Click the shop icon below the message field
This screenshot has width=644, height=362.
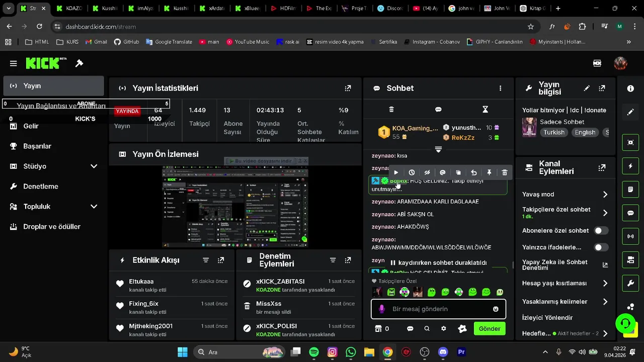(x=378, y=328)
